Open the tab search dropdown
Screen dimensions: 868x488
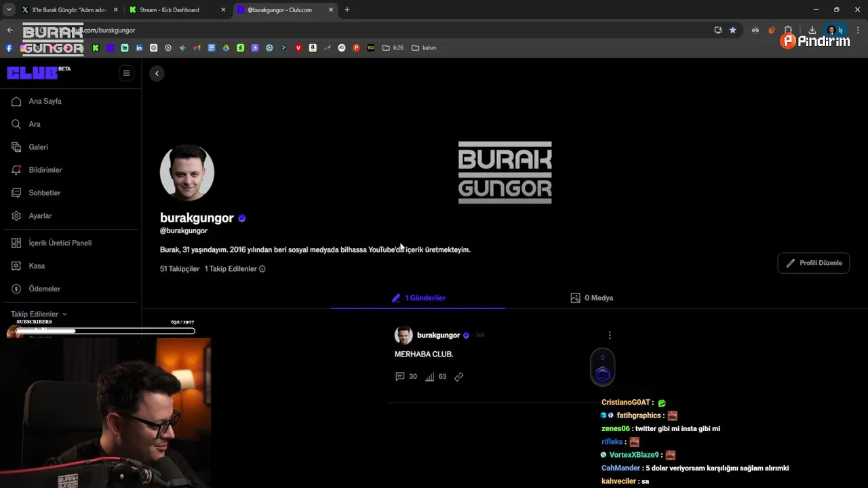coord(9,10)
